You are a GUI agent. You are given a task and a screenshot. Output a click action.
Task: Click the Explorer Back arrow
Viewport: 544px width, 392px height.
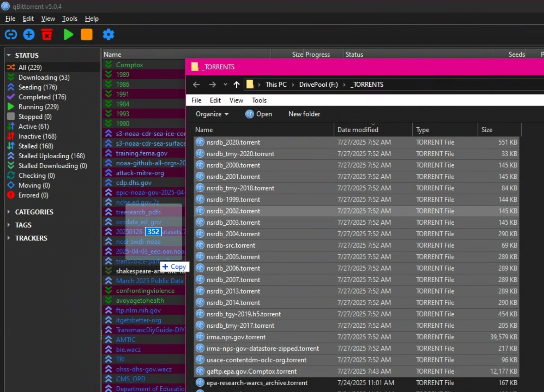pos(196,85)
